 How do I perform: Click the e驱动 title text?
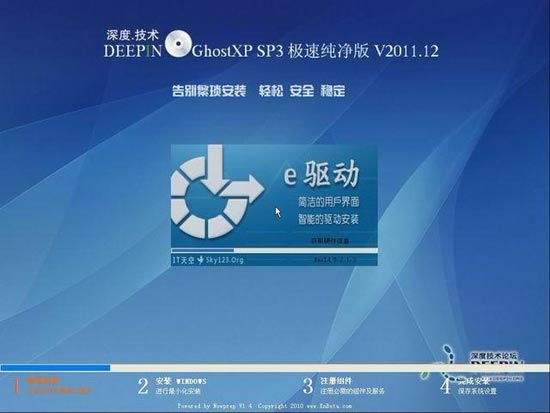(x=321, y=174)
